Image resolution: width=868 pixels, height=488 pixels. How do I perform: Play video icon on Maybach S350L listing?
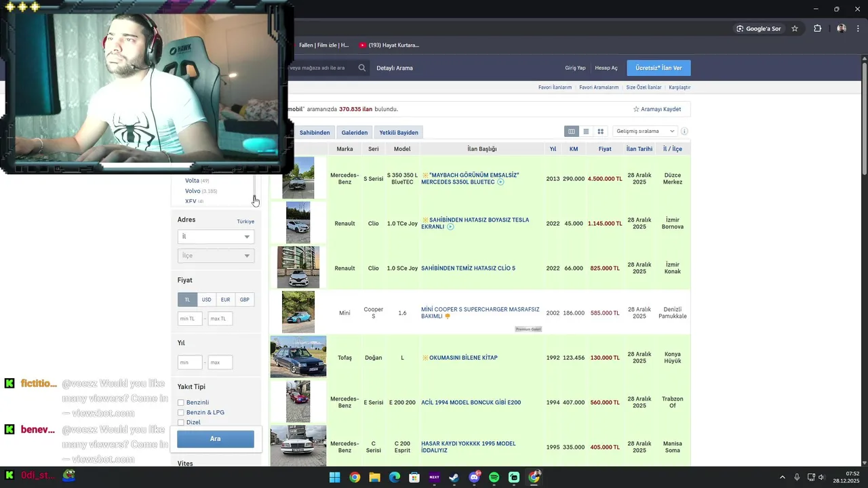[500, 182]
